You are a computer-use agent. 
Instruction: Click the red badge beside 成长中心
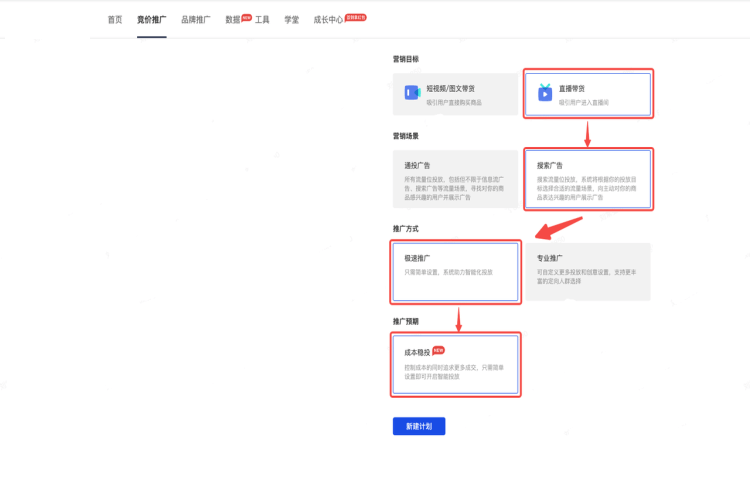(x=356, y=17)
